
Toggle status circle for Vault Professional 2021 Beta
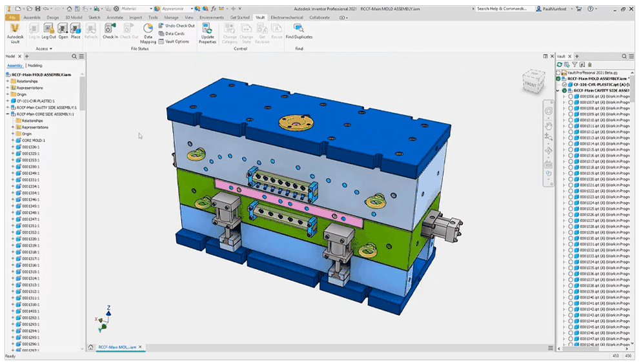click(558, 72)
